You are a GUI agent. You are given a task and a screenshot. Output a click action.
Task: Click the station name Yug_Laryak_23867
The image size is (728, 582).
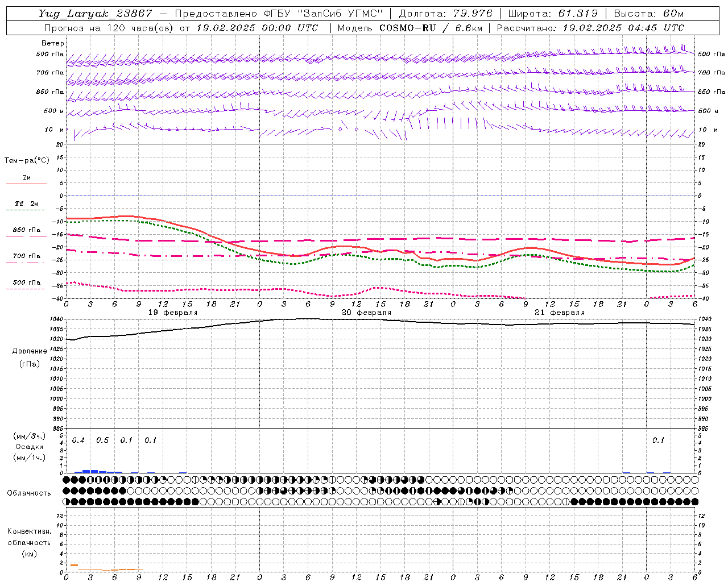(96, 14)
